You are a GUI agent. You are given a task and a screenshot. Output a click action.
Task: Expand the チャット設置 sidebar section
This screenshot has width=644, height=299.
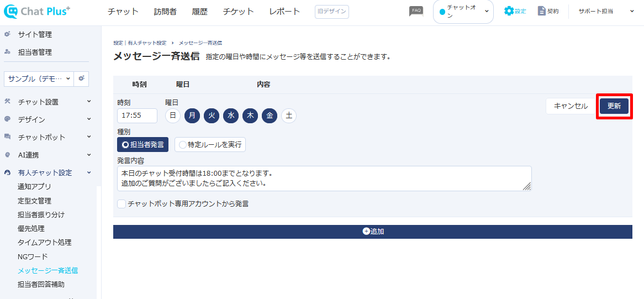tap(89, 102)
